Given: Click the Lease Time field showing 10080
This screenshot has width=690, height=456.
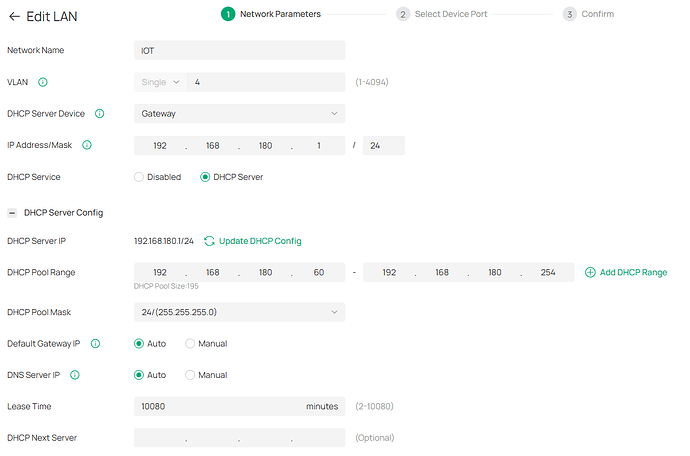Looking at the screenshot, I should point(239,406).
